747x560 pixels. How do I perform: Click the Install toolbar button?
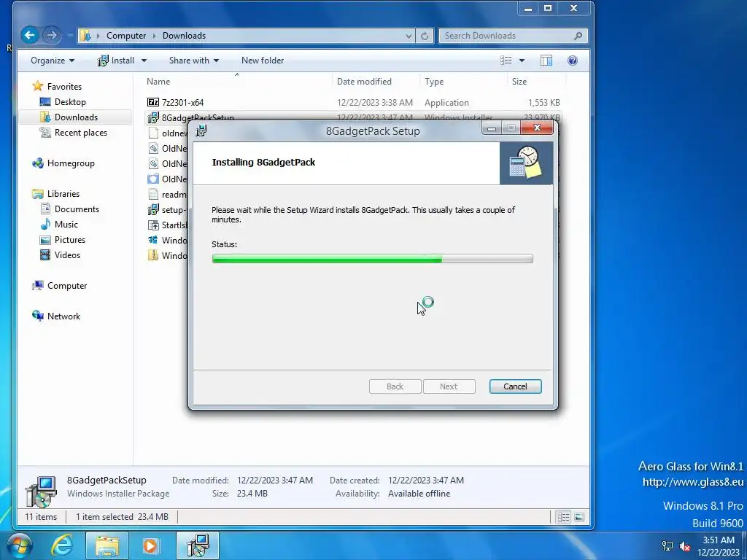116,61
